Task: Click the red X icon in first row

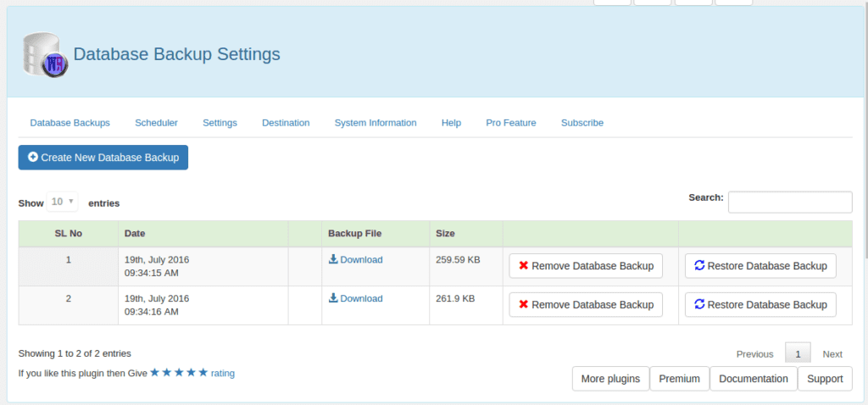Action: pos(523,266)
